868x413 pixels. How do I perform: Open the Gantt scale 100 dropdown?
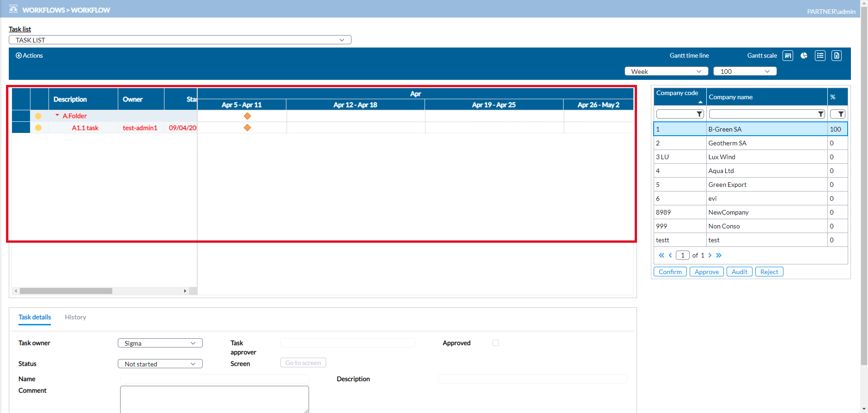pos(745,72)
